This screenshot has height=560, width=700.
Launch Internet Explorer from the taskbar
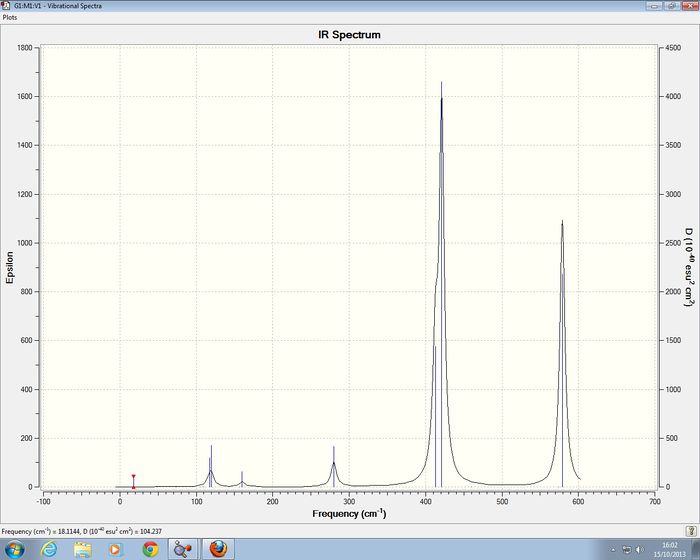coord(49,549)
